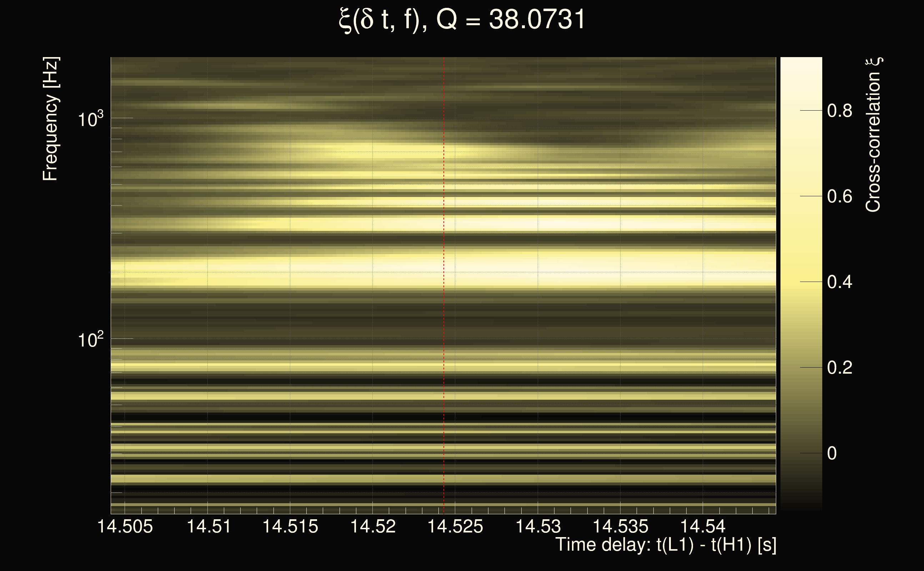
Task: Click the 0.4 value on the colorbar
Action: point(839,282)
